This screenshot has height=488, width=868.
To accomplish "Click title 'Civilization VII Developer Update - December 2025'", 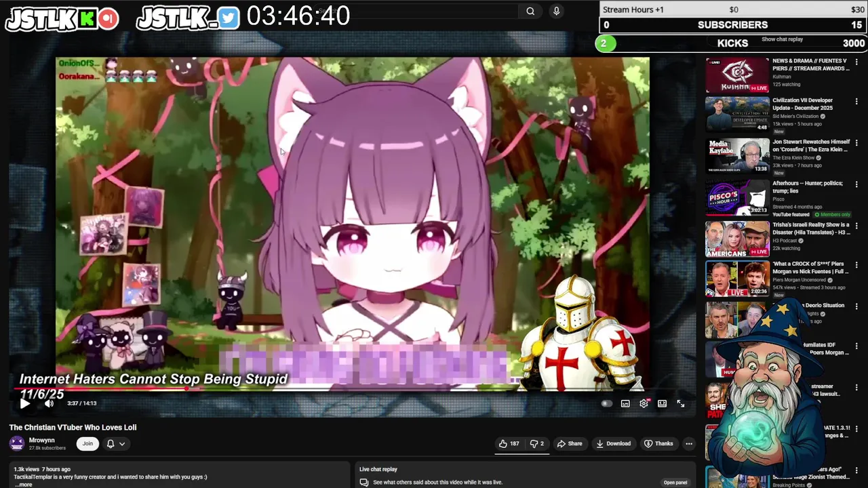I will pos(802,104).
